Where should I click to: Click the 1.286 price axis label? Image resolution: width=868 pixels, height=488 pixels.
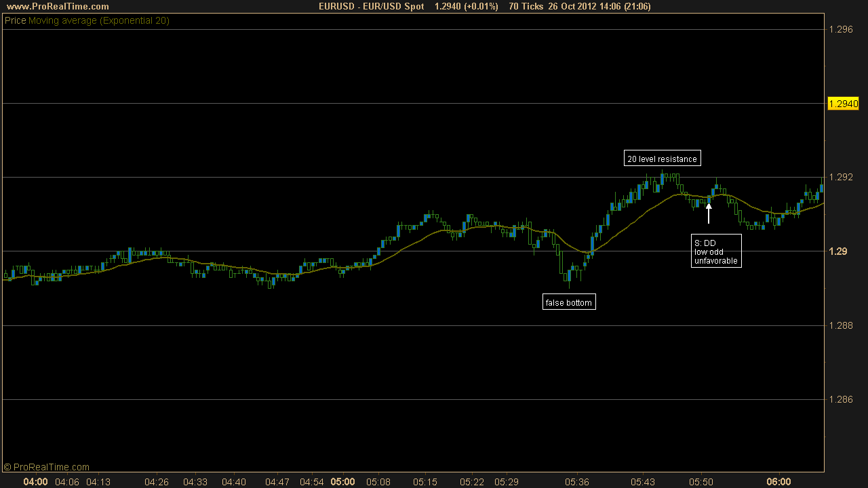841,399
